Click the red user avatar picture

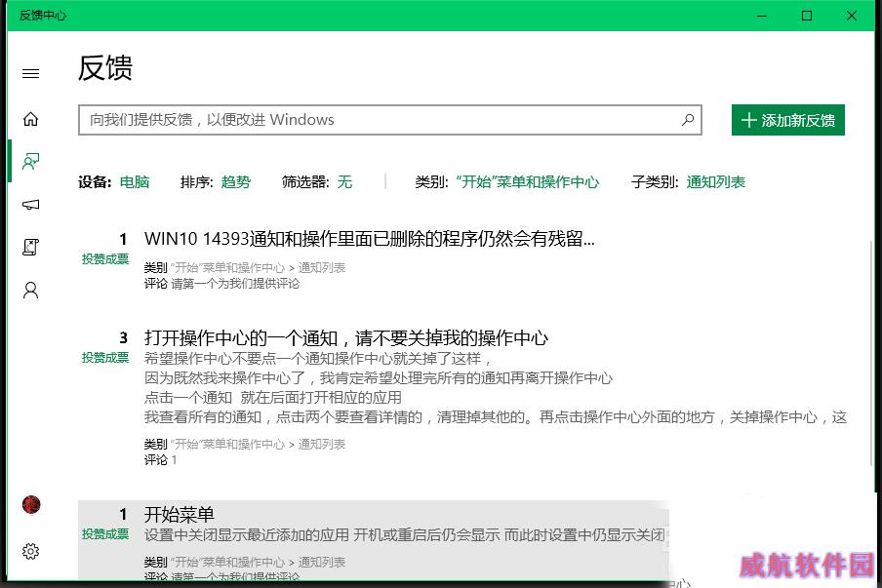click(x=31, y=505)
